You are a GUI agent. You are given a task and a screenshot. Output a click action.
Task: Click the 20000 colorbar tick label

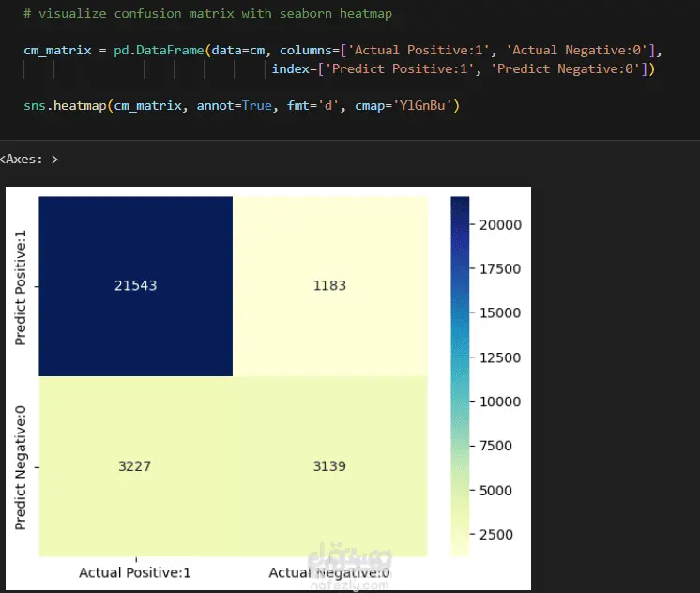[x=500, y=225]
